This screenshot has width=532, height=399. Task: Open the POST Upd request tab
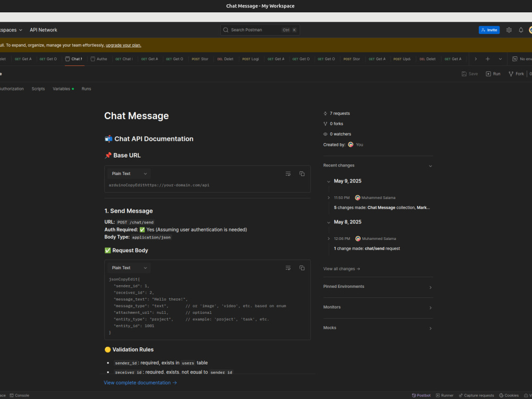coord(402,59)
